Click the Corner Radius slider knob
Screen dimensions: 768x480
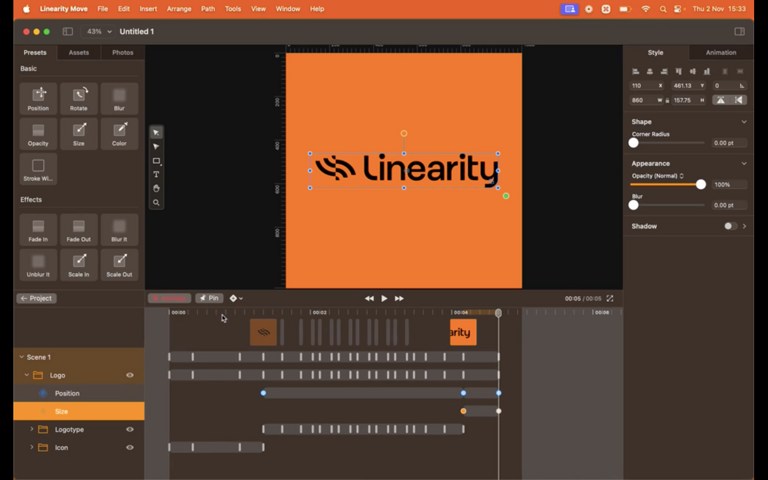click(633, 143)
